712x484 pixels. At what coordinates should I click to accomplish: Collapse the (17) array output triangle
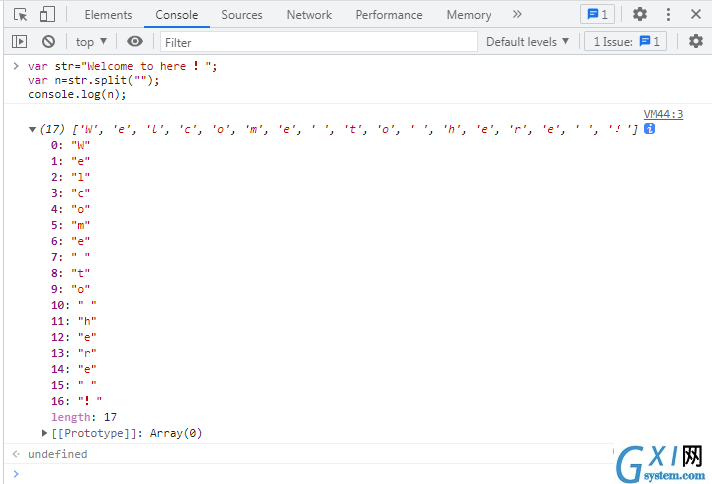[x=32, y=129]
